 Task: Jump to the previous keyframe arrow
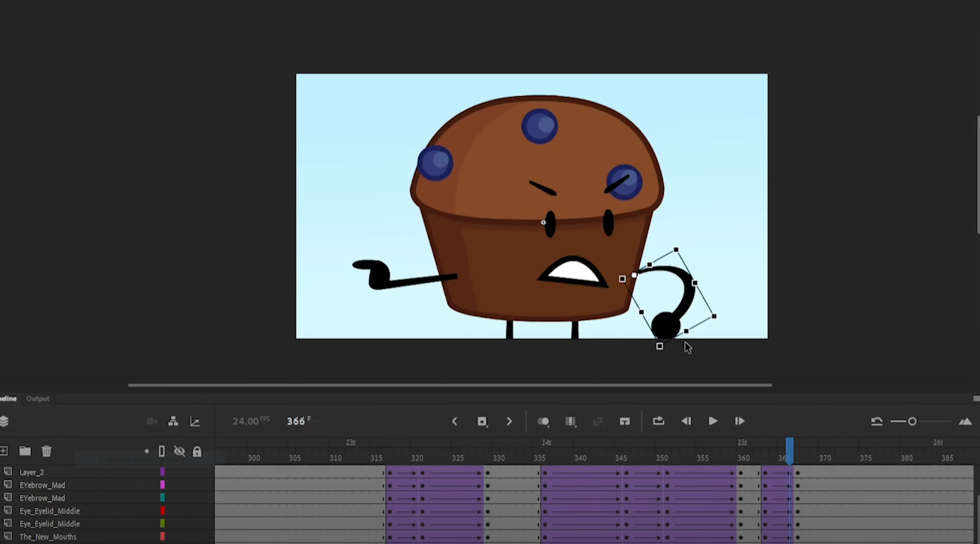454,421
